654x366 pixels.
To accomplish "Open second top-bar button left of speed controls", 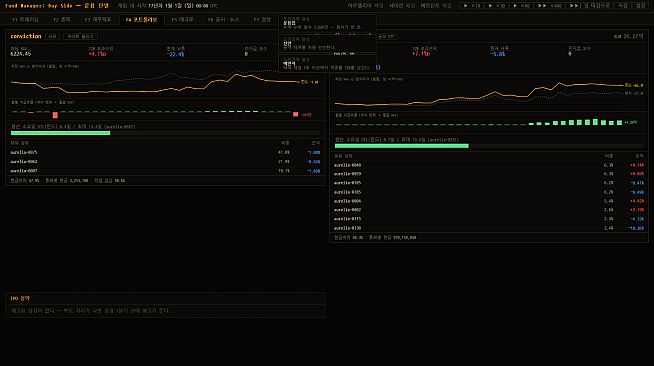I will (402, 5).
